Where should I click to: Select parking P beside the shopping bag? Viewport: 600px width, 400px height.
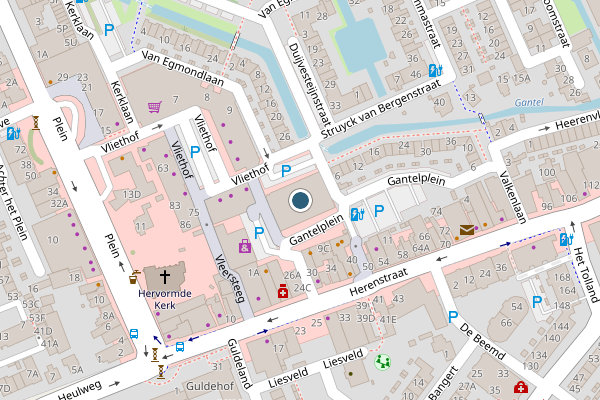pyautogui.click(x=259, y=232)
